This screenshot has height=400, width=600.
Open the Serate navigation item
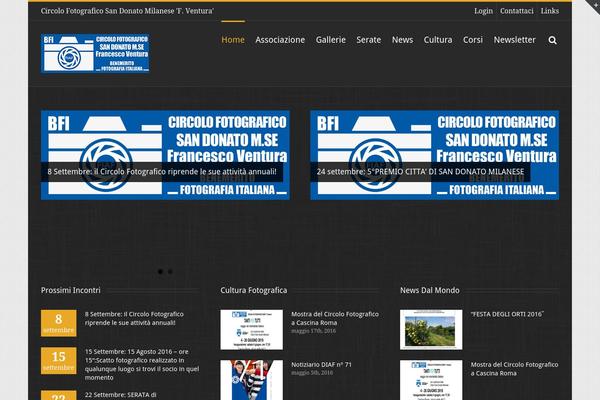click(369, 40)
